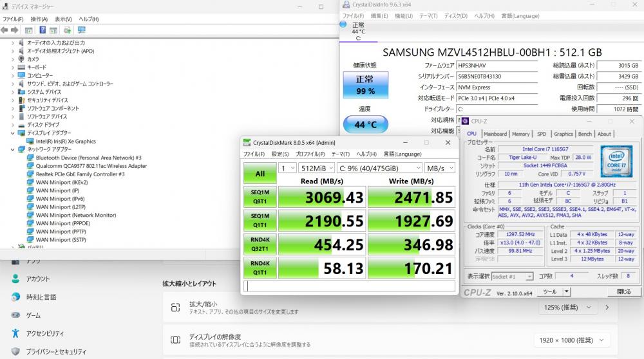The image size is (644, 359).
Task: Click the Forward arrow in Device Manager toolbar
Action: pyautogui.click(x=14, y=30)
